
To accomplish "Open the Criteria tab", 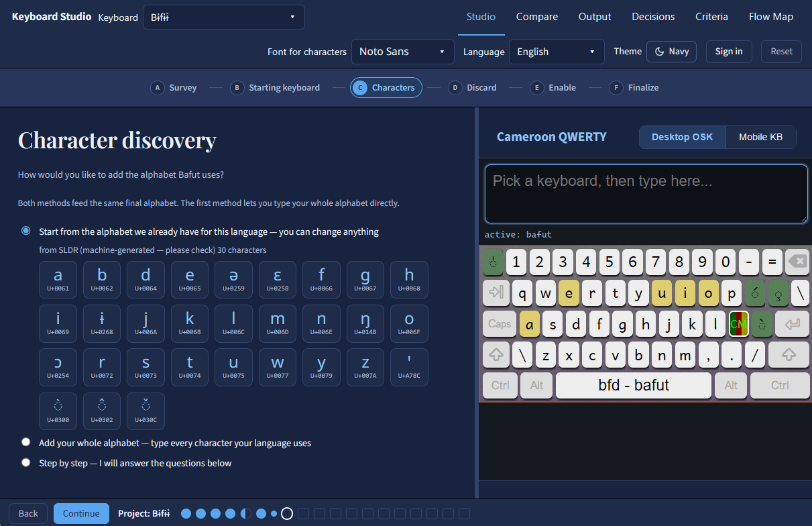I will pyautogui.click(x=711, y=17).
